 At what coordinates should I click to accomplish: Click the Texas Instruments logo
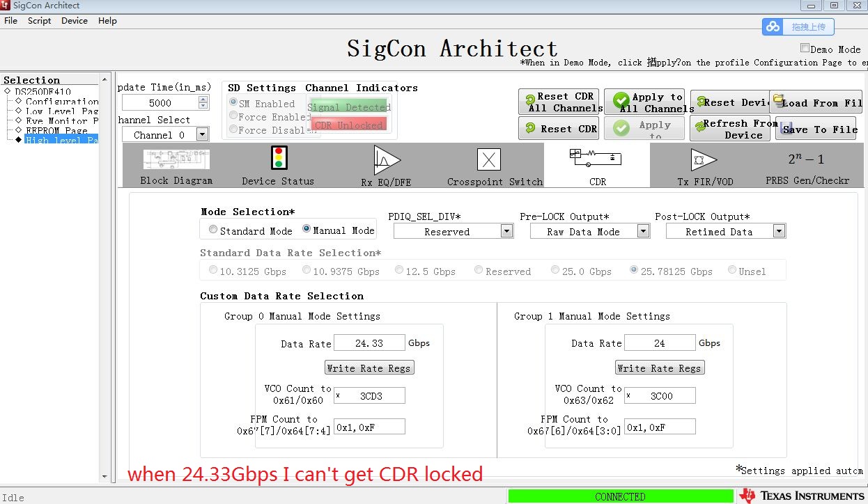(x=802, y=496)
